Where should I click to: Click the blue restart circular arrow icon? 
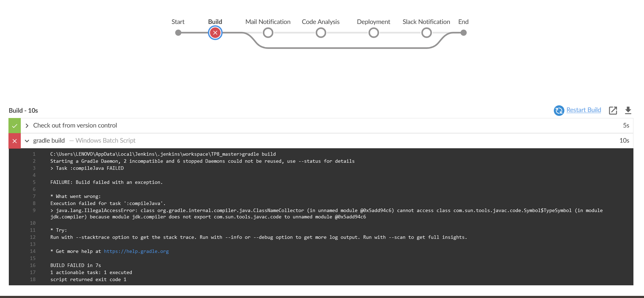coord(559,111)
